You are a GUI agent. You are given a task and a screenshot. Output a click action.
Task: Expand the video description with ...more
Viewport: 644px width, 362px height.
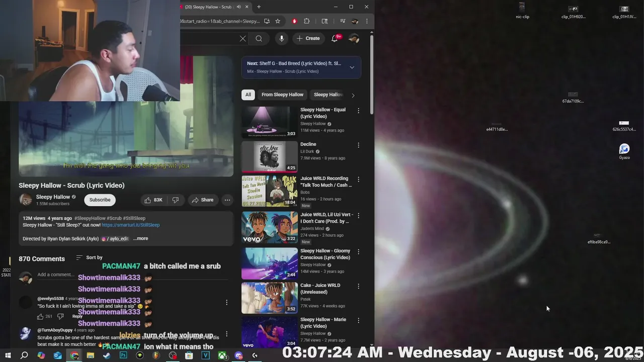point(140,239)
